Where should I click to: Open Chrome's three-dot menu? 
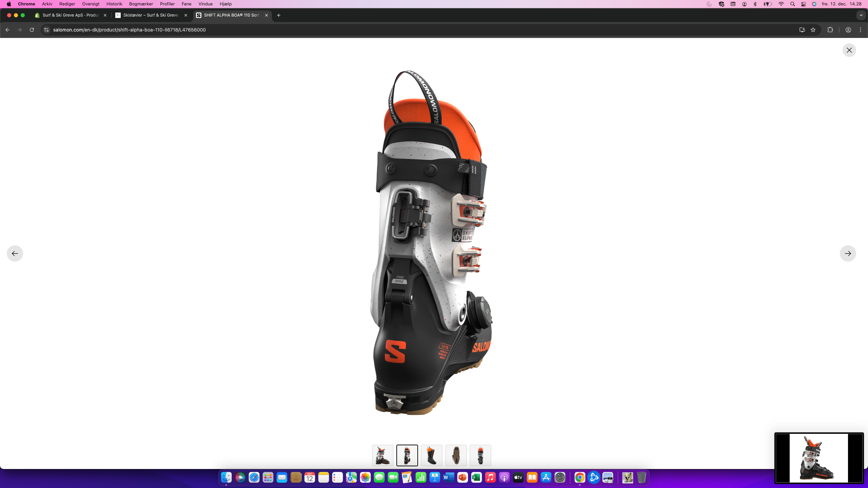(x=861, y=30)
